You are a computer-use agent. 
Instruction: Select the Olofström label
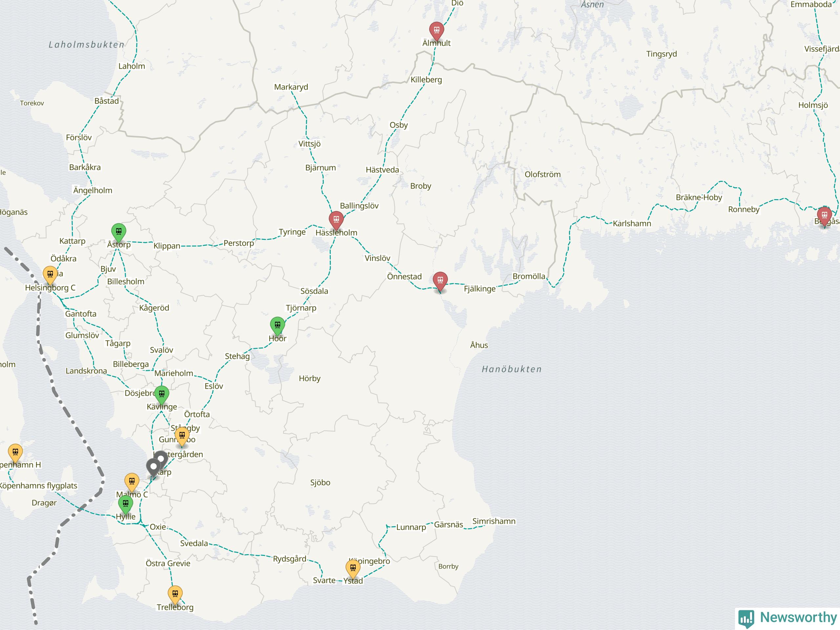coord(542,175)
